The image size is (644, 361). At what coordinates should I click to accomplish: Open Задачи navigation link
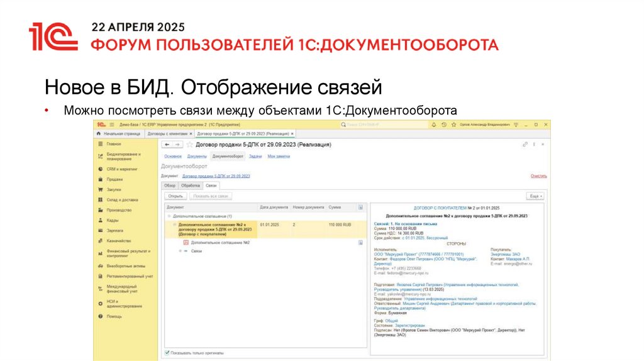pos(255,157)
